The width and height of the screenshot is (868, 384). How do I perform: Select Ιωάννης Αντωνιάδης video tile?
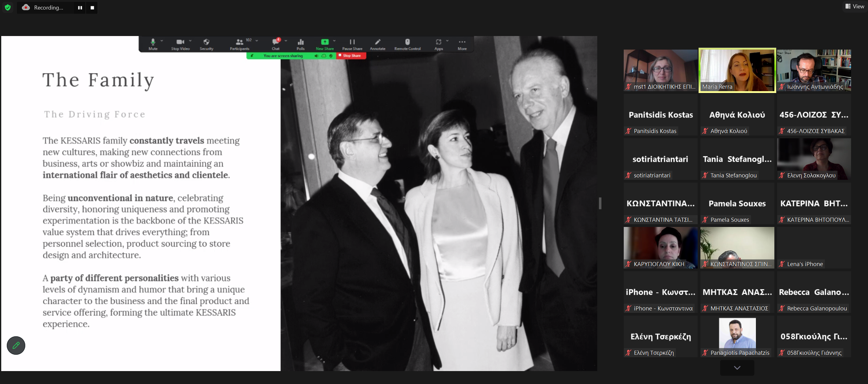pyautogui.click(x=814, y=71)
